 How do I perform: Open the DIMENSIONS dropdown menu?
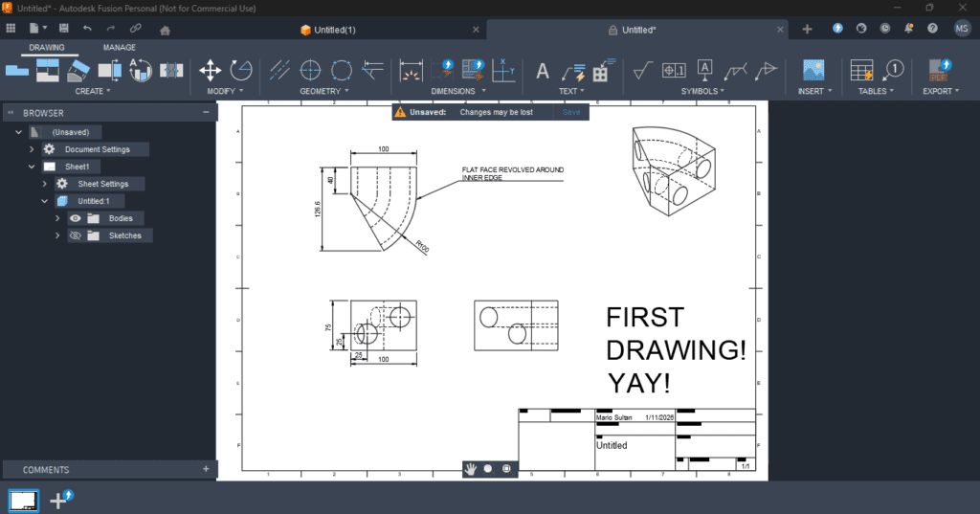coord(457,92)
